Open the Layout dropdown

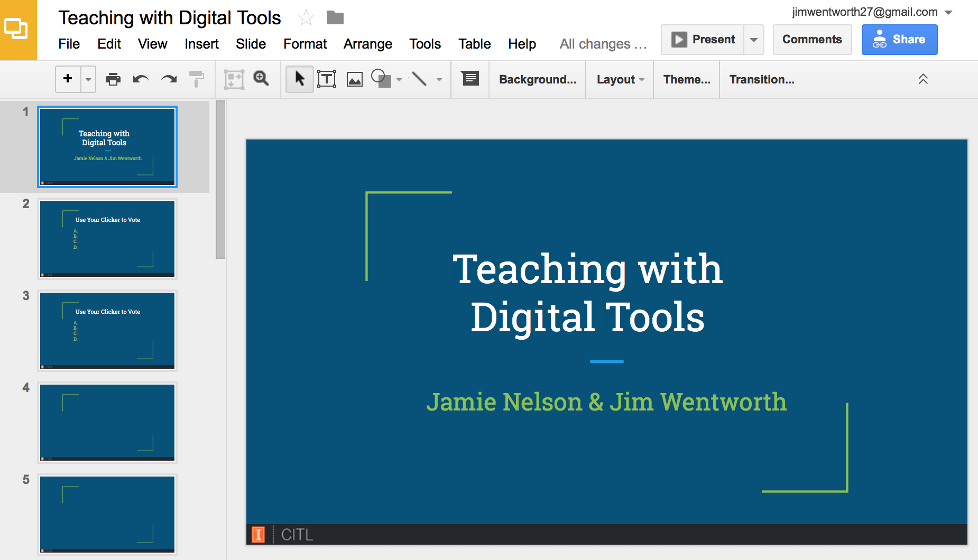[619, 79]
